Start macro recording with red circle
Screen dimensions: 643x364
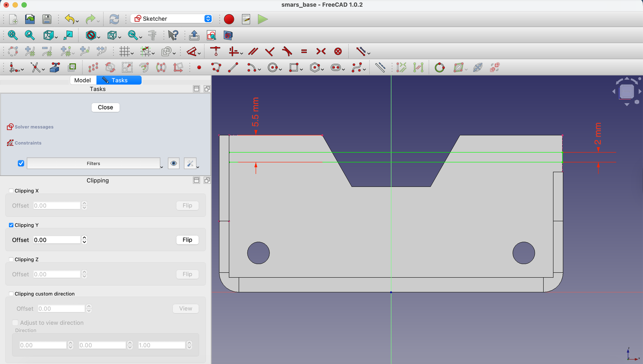[x=229, y=19]
